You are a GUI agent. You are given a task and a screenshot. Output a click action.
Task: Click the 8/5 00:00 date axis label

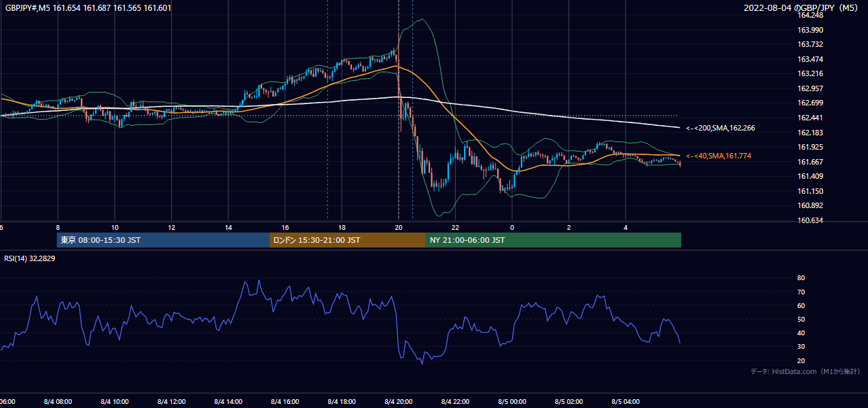point(512,402)
